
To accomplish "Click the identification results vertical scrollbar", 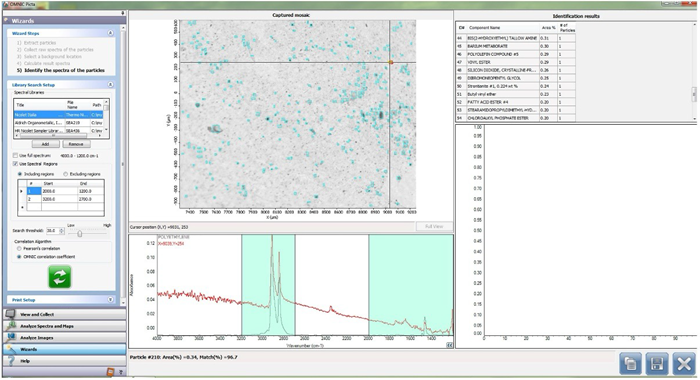I will point(694,94).
